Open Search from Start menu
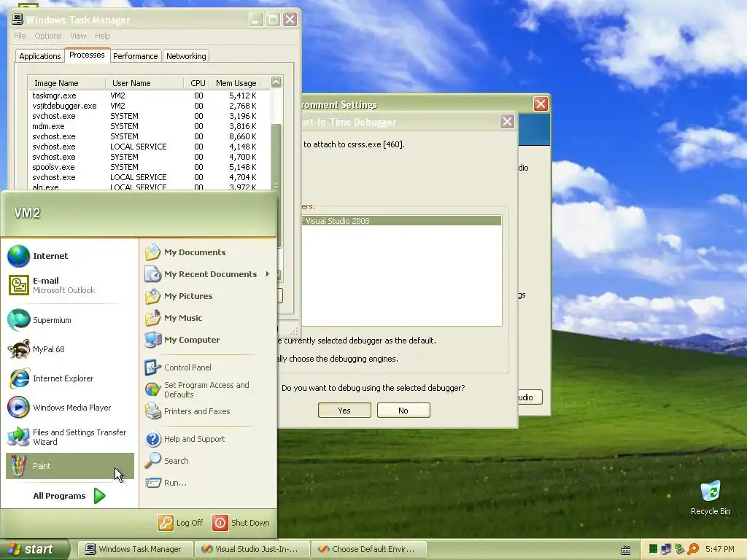Viewport: 747px width, 560px height. tap(208, 461)
